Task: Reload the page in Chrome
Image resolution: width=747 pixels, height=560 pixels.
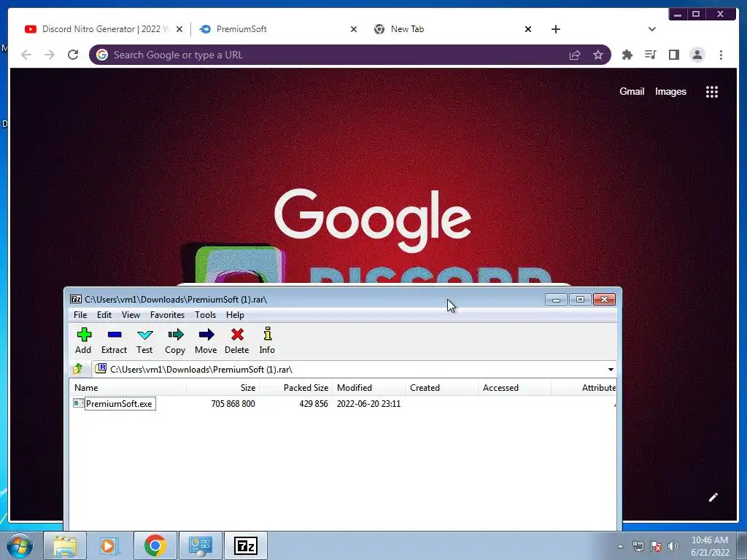Action: click(73, 55)
